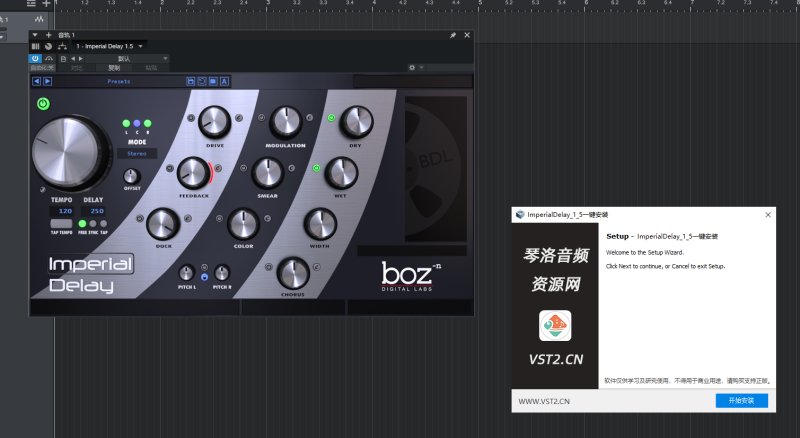Open plugin settings gear icon
The image size is (800, 438).
(x=411, y=68)
